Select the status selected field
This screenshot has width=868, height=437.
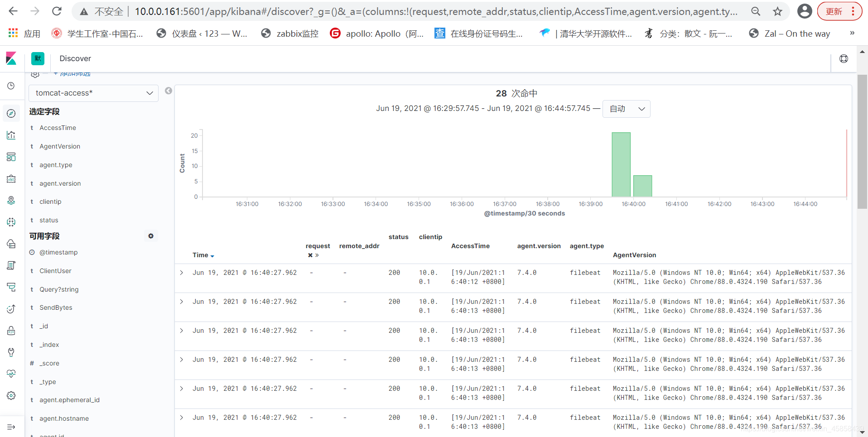[48, 220]
